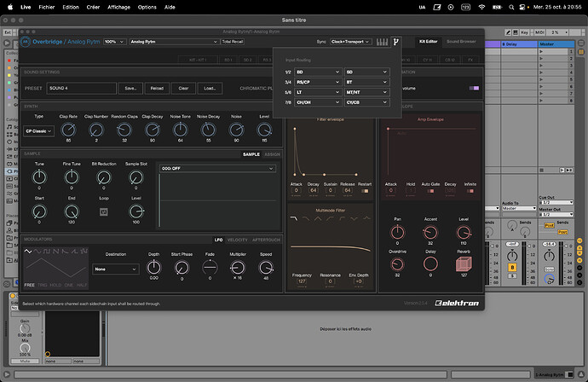Click the keyboard icon next to Sync
The height and width of the screenshot is (382, 588).
[x=381, y=41]
